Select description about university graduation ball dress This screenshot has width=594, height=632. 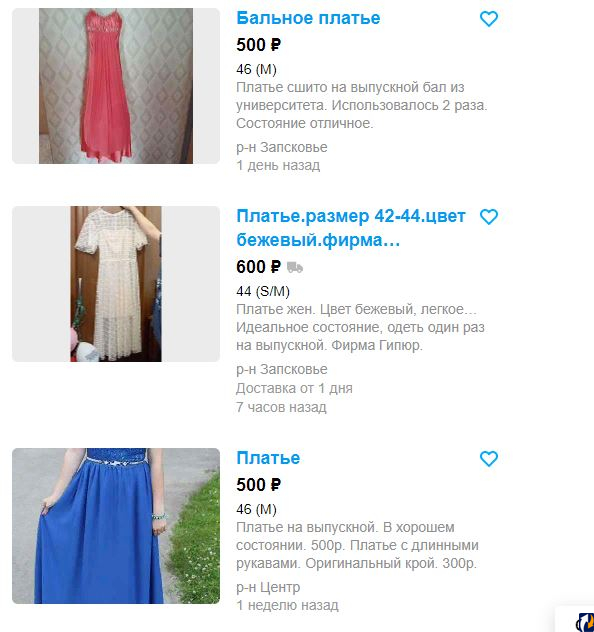(x=361, y=105)
